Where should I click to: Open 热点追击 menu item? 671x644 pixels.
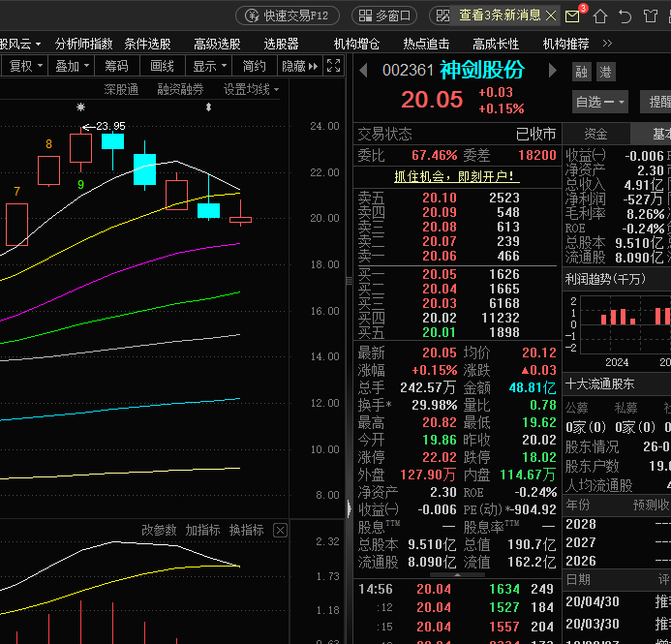pyautogui.click(x=427, y=44)
